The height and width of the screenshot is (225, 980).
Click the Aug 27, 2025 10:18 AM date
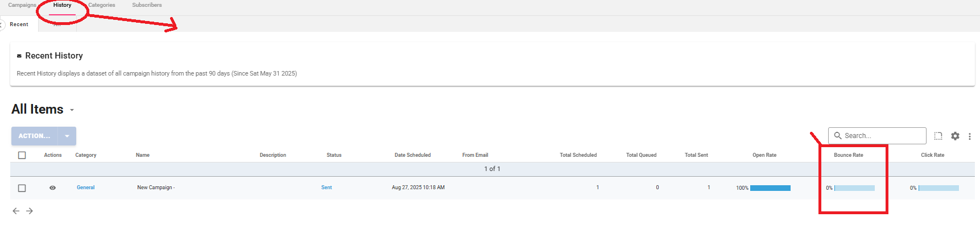coord(418,188)
